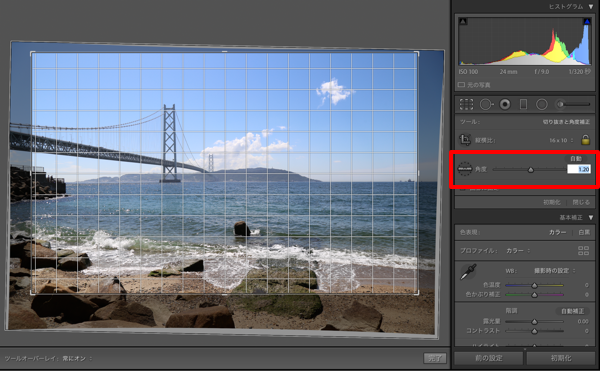Collapse the ヒストグラム panel
Image resolution: width=600 pixels, height=371 pixels.
tap(591, 7)
